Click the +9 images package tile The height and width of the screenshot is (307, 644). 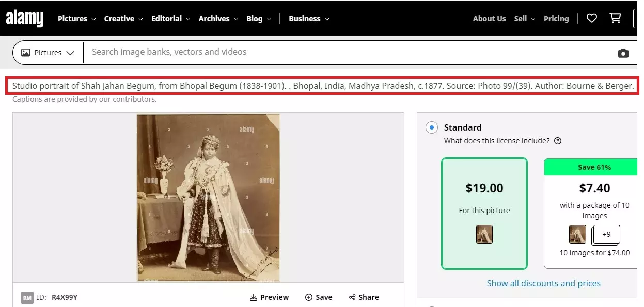606,234
